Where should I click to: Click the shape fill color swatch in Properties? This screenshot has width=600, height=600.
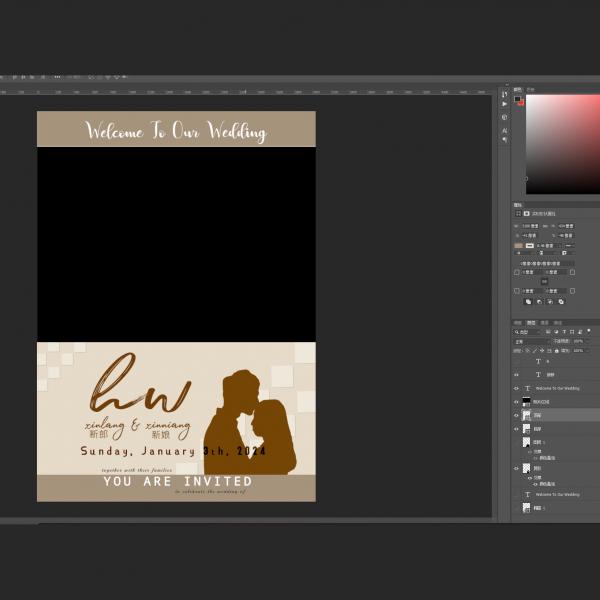click(x=519, y=245)
